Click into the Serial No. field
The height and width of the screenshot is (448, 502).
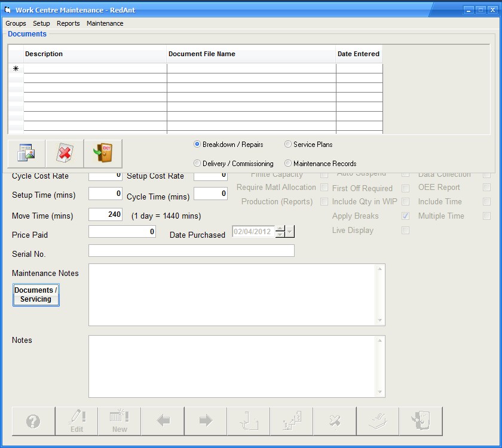tap(191, 251)
